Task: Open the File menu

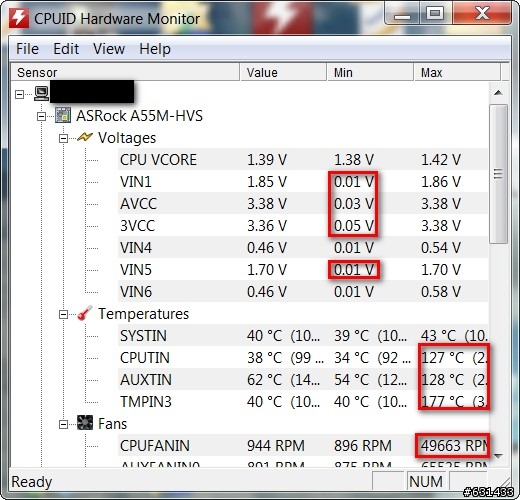Action: click(x=27, y=49)
